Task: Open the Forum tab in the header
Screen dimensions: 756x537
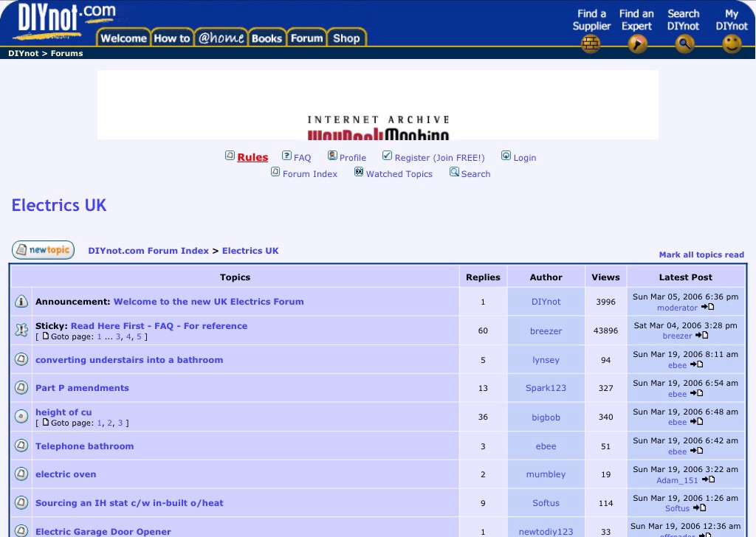Action: point(306,38)
